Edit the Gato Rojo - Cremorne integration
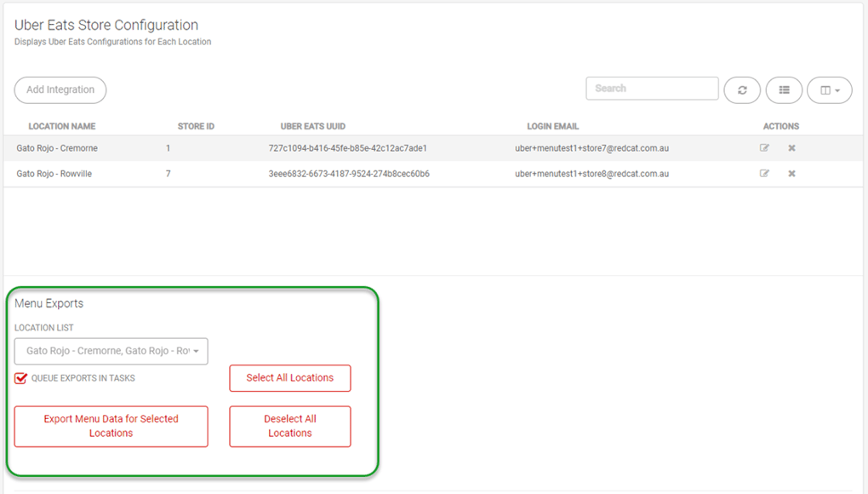 point(764,148)
